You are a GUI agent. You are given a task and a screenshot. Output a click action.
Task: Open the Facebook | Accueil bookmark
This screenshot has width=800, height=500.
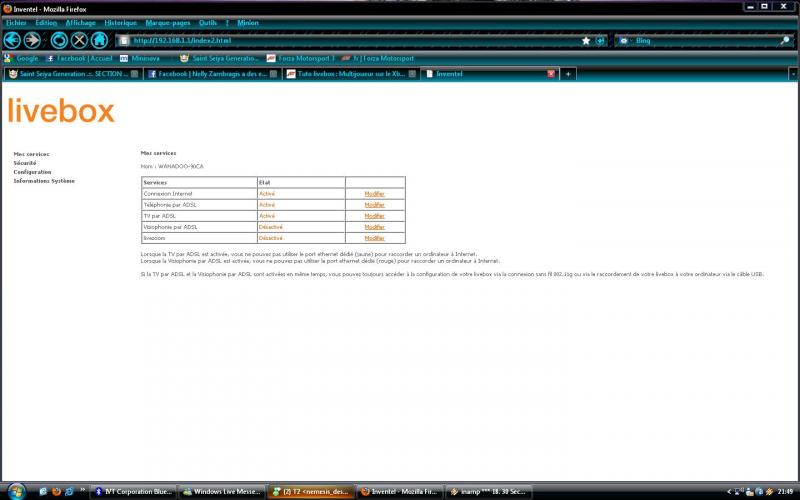[79, 58]
